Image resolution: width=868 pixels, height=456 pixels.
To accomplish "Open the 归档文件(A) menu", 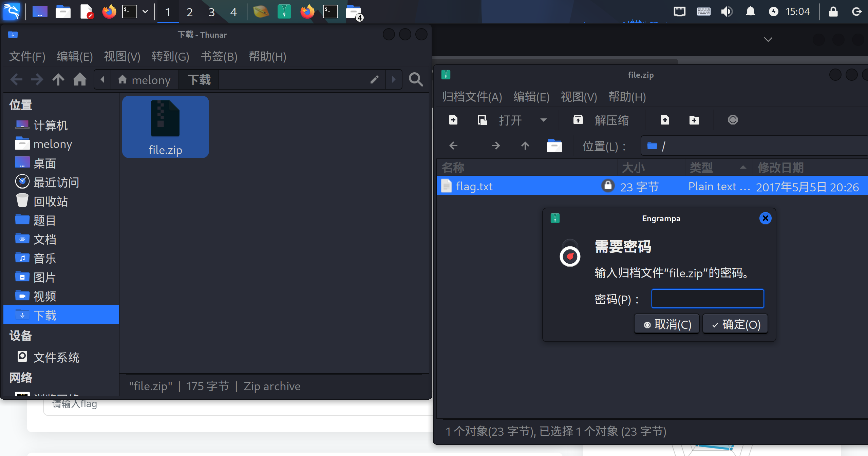I will click(472, 97).
